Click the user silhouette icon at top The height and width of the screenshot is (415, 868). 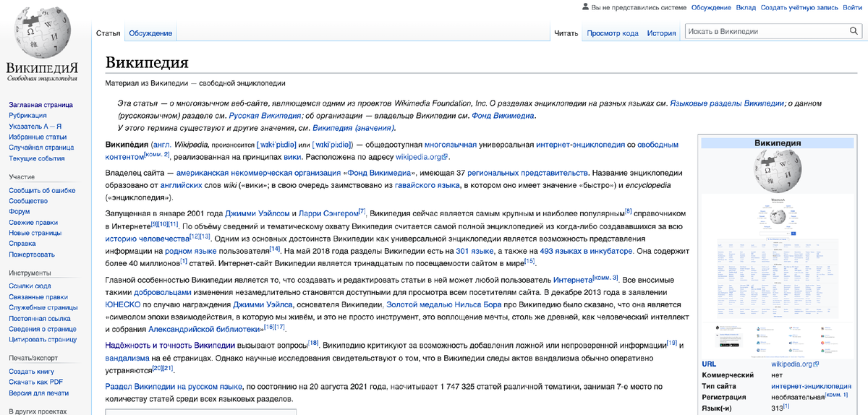pyautogui.click(x=585, y=7)
